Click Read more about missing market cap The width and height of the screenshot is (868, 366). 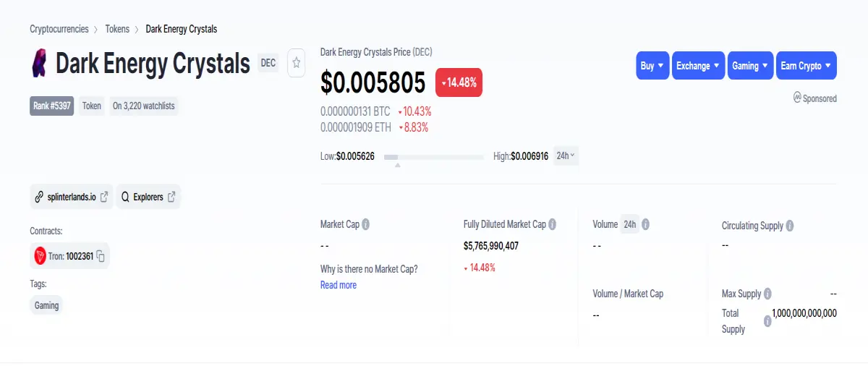point(339,285)
